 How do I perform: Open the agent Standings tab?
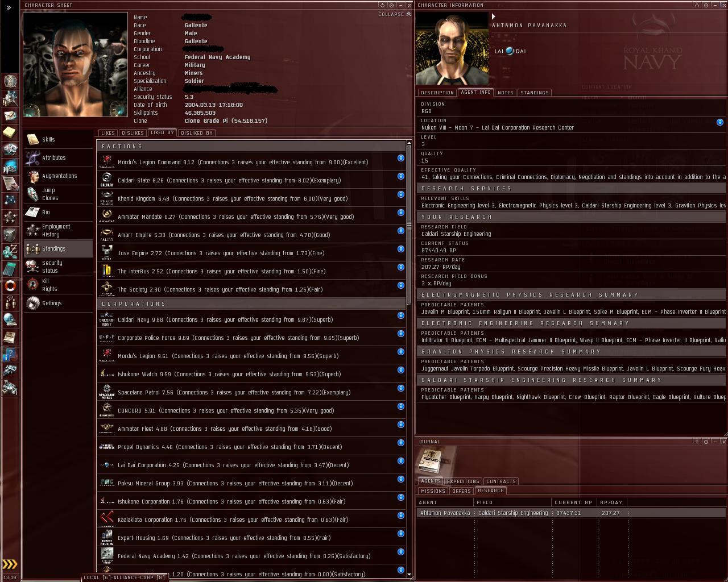[x=535, y=93]
